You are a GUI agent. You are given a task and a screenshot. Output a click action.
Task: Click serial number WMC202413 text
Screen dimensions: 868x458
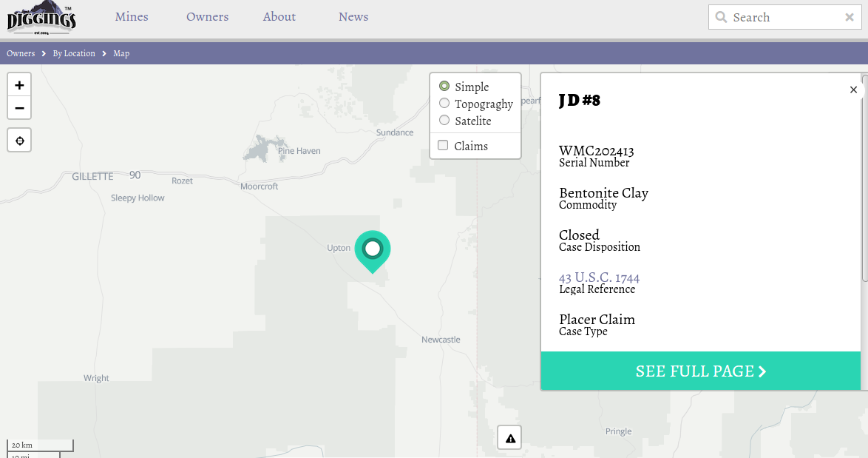596,151
